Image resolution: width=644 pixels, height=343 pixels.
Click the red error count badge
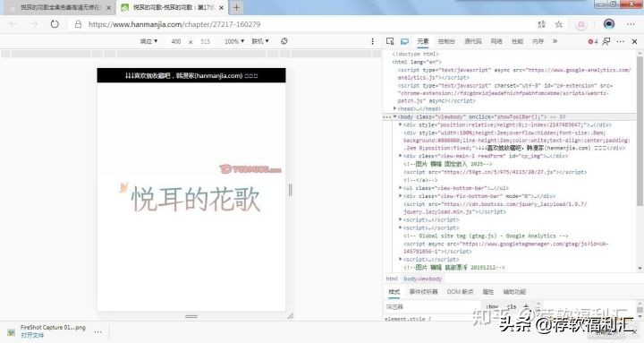[x=593, y=41]
